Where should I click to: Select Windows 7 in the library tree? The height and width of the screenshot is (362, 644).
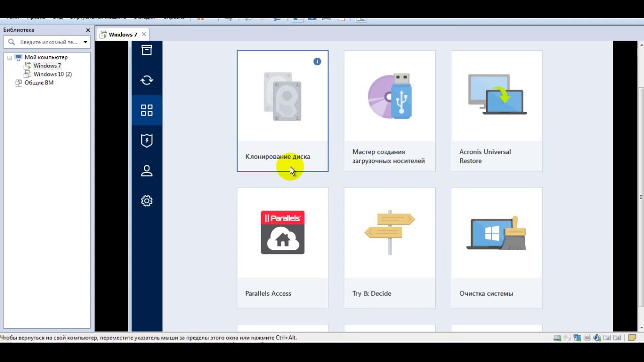pos(47,66)
